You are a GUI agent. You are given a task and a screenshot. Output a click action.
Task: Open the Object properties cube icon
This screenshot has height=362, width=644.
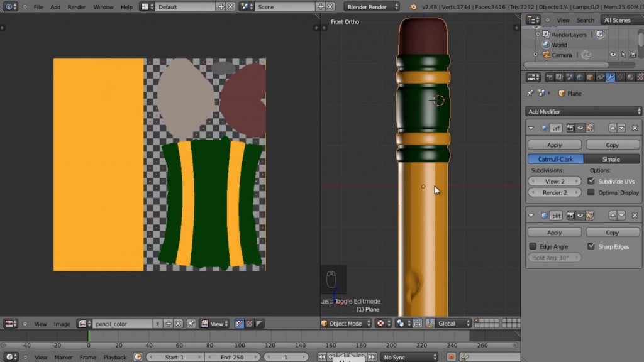point(589,77)
